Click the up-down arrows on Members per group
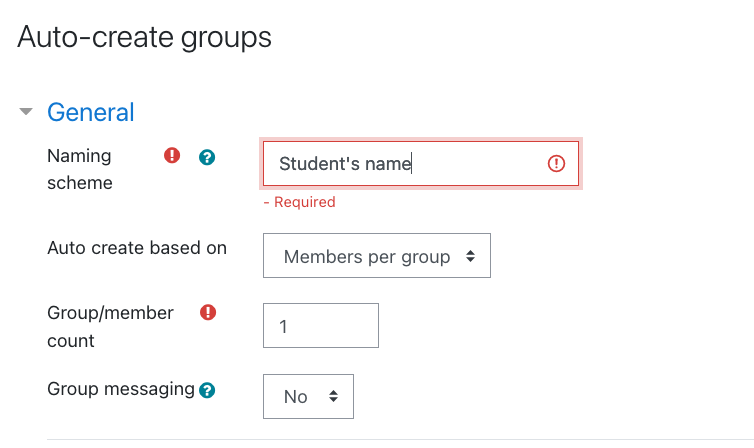The image size is (754, 448). click(x=470, y=256)
